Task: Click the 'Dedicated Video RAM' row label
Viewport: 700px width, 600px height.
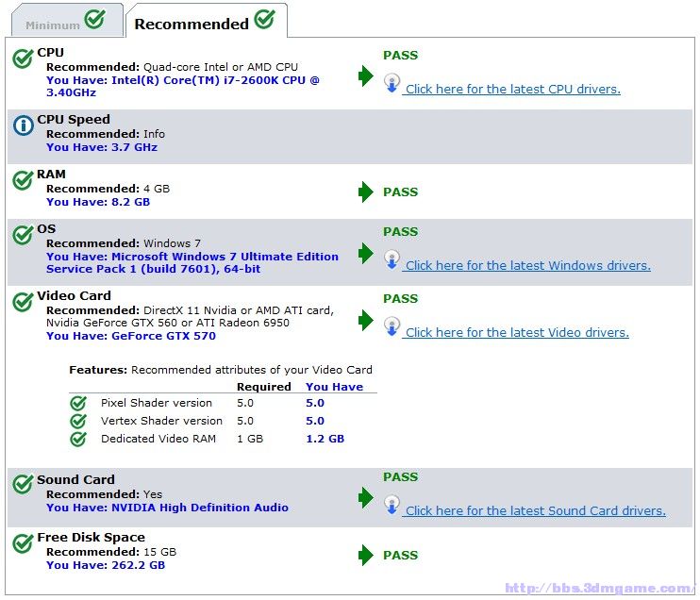Action: [x=158, y=439]
